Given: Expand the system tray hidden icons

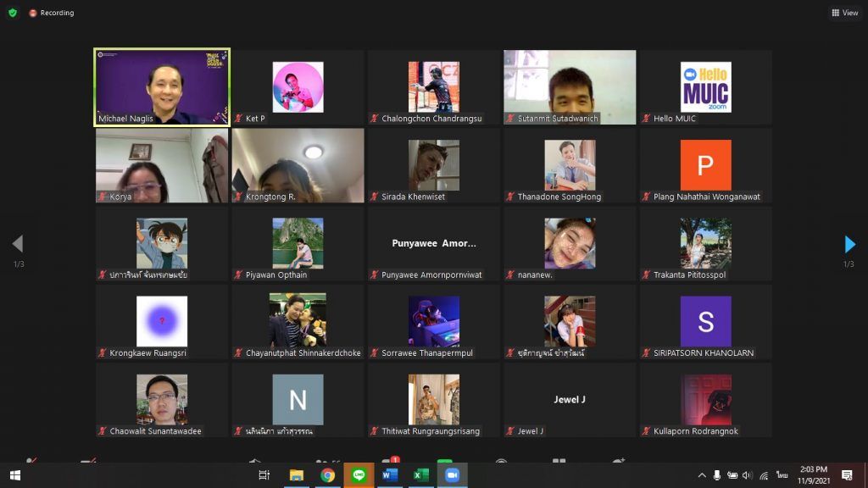Looking at the screenshot, I should click(x=702, y=475).
